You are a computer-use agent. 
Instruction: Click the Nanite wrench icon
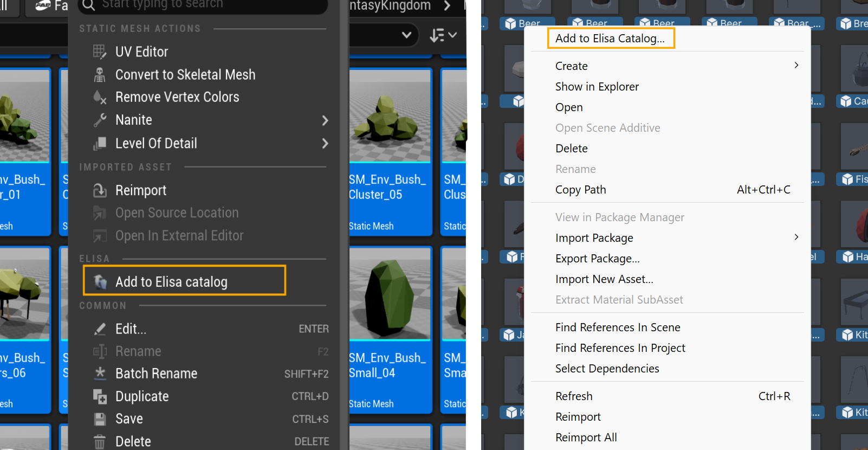point(100,120)
